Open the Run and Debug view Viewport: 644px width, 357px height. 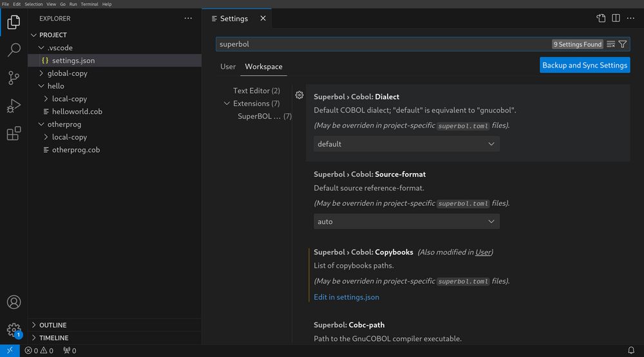(14, 106)
